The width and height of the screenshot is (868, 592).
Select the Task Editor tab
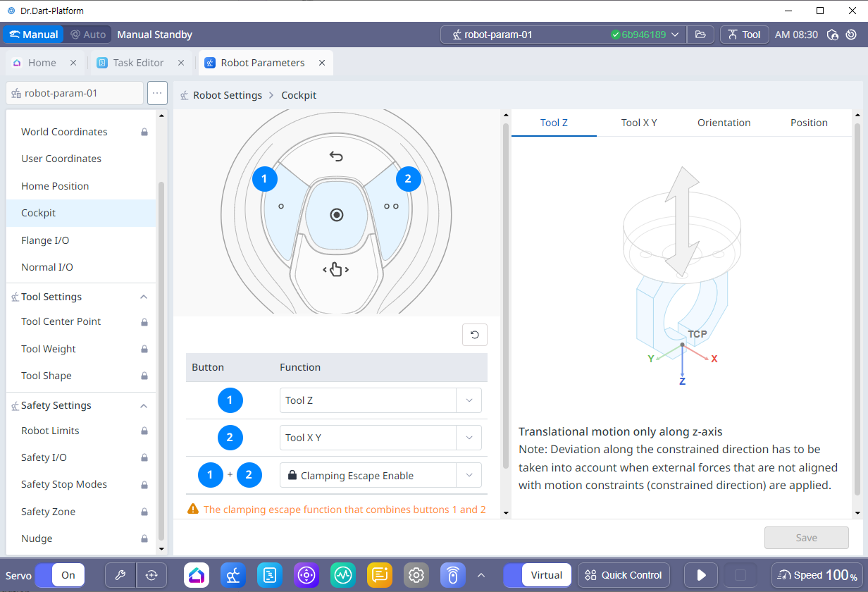pyautogui.click(x=138, y=63)
